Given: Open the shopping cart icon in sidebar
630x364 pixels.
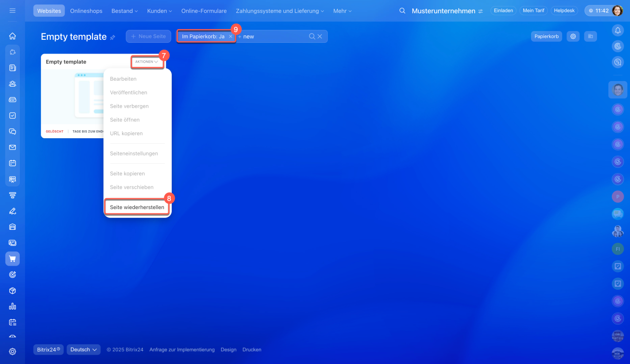Looking at the screenshot, I should pos(12,259).
